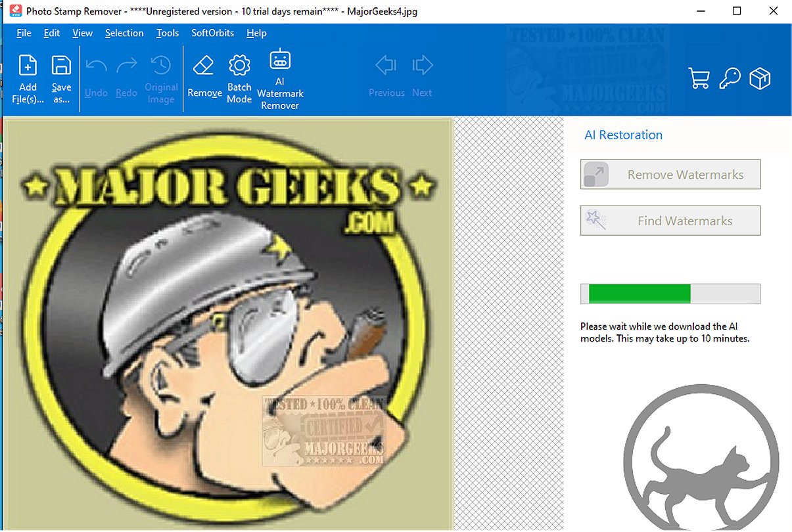792x532 pixels.
Task: Open the Edit menu
Action: (52, 33)
